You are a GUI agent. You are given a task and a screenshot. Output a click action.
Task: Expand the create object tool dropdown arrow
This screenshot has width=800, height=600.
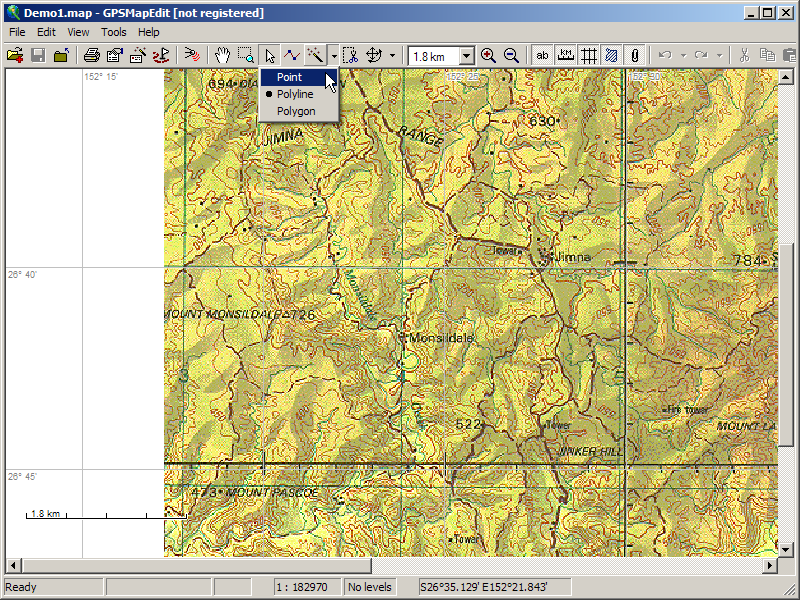333,55
